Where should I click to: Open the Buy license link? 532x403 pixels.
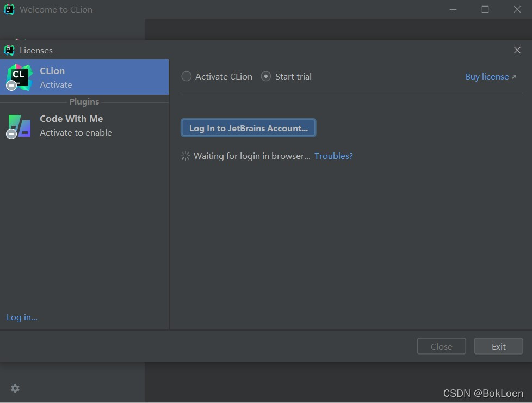(x=491, y=77)
